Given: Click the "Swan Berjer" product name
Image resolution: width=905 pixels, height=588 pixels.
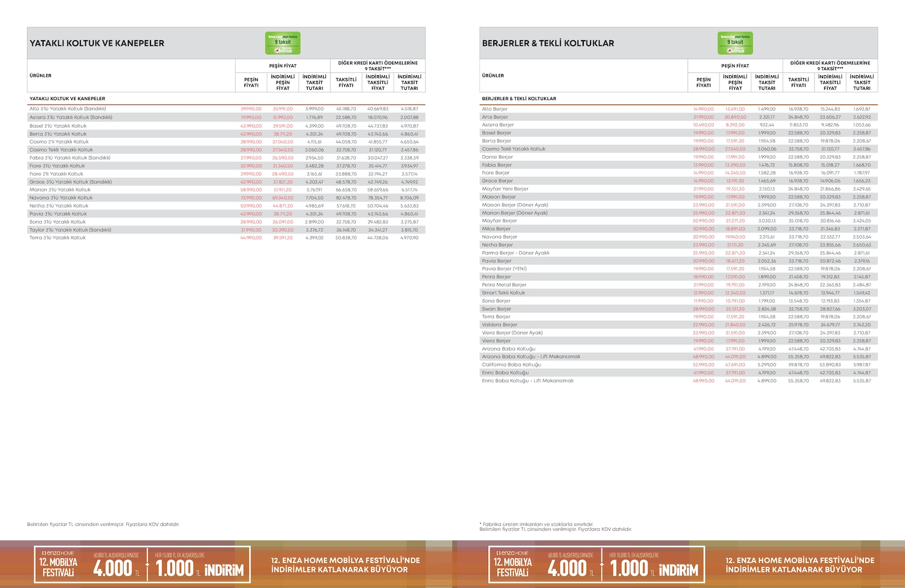Looking at the screenshot, I should click(497, 309).
